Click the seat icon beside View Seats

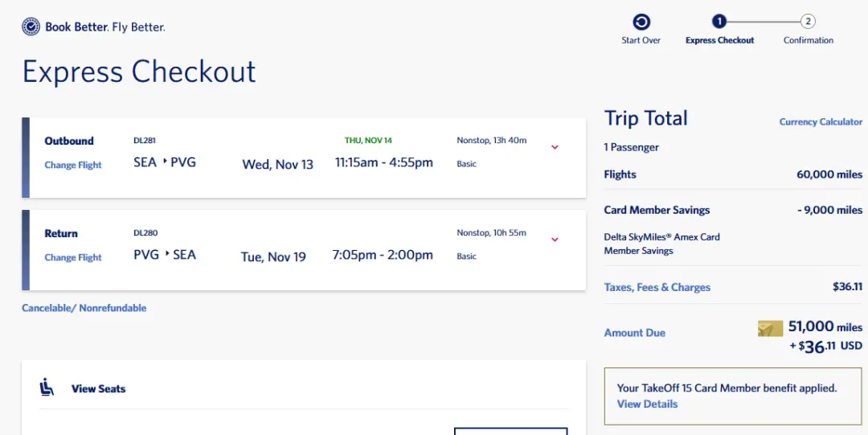(47, 388)
